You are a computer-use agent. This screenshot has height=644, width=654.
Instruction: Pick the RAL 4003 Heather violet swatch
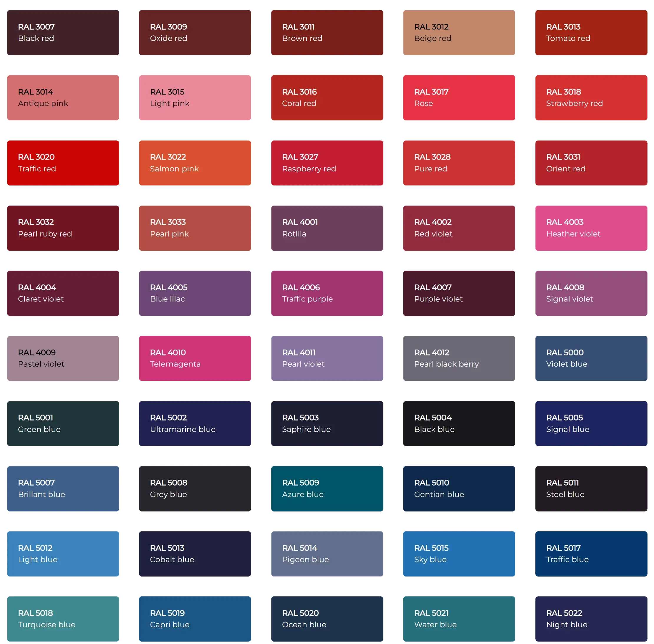591,228
